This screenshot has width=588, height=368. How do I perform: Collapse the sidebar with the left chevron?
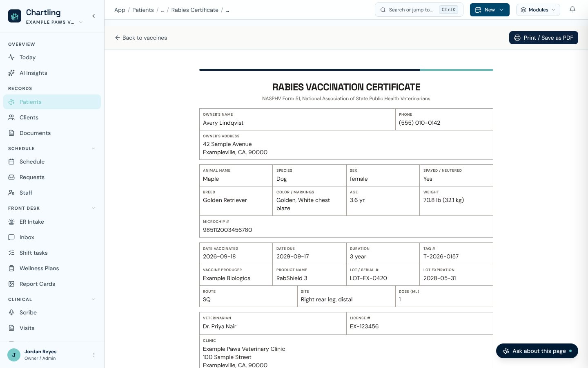(x=94, y=16)
